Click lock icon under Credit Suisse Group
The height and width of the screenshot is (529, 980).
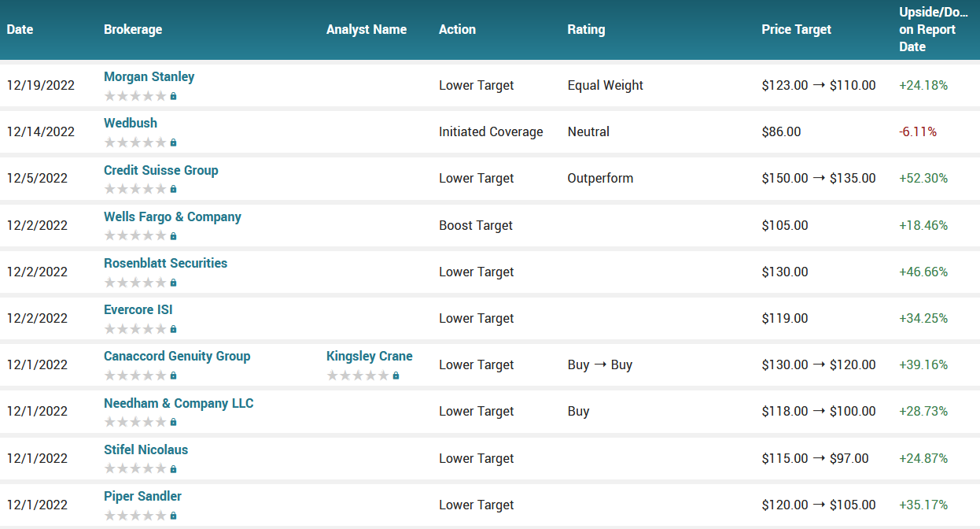(173, 189)
